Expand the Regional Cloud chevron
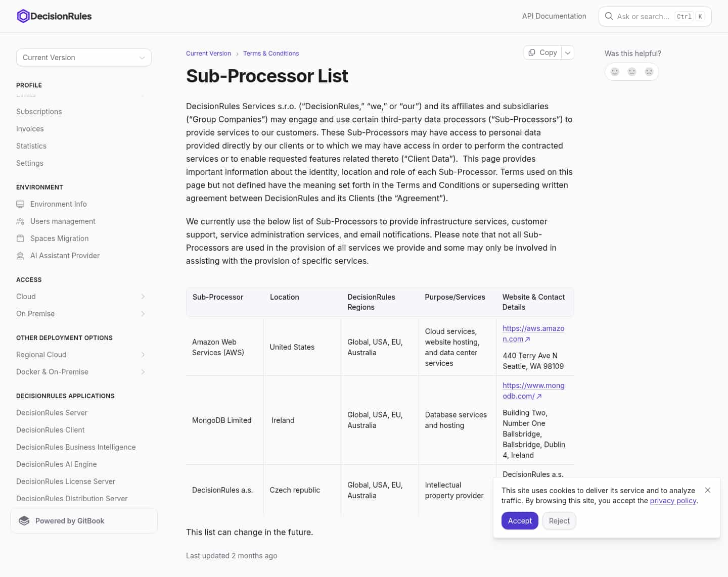Screen dimensions: 728x577 pos(143,355)
